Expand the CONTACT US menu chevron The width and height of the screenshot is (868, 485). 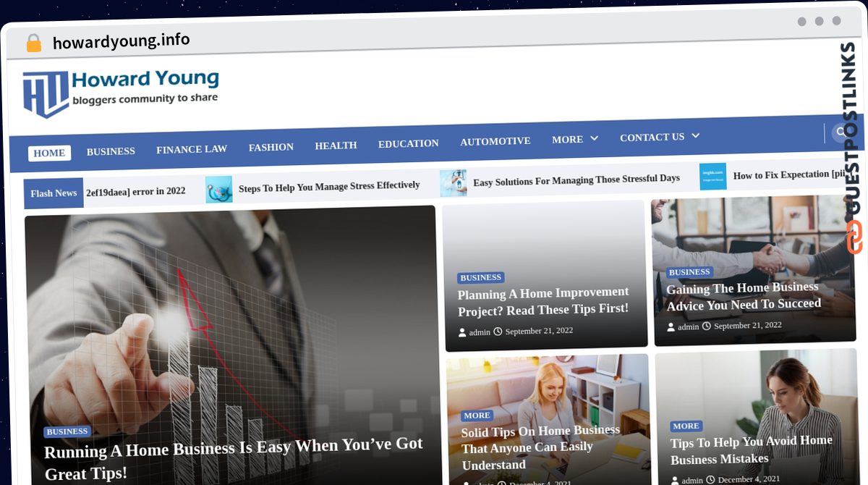pyautogui.click(x=696, y=135)
